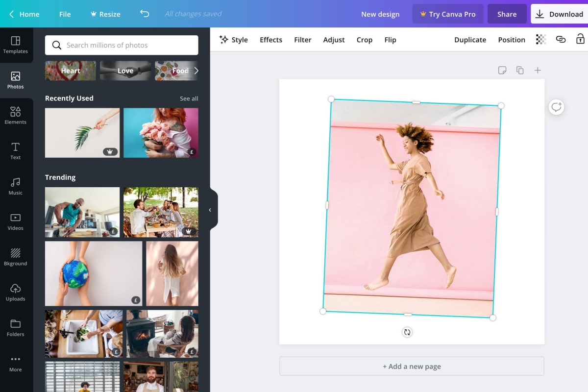Click the See all link
This screenshot has height=392, width=588.
pos(189,98)
